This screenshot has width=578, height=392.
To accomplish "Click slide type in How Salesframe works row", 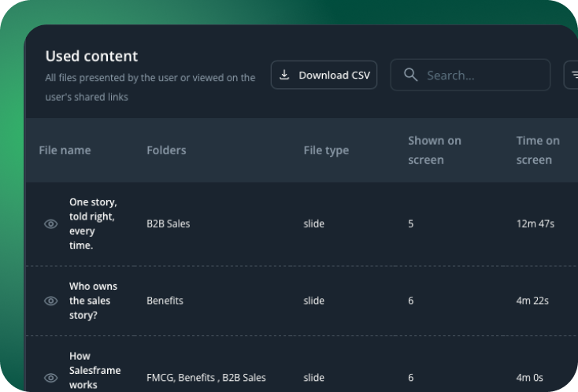I will click(x=313, y=378).
